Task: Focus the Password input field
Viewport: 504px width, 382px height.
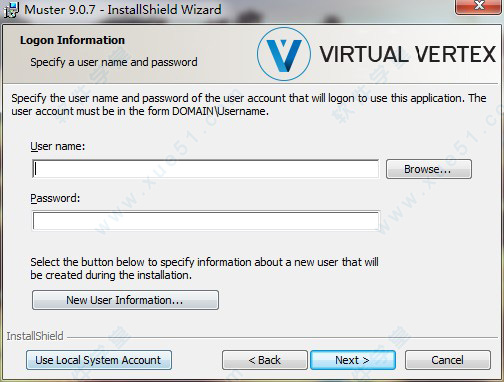Action: tap(206, 221)
